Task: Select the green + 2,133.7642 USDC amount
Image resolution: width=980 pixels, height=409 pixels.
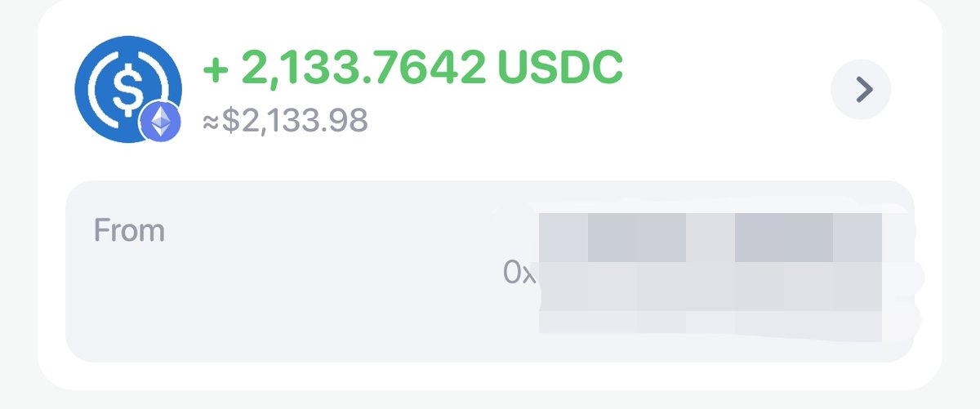Action: pos(412,69)
